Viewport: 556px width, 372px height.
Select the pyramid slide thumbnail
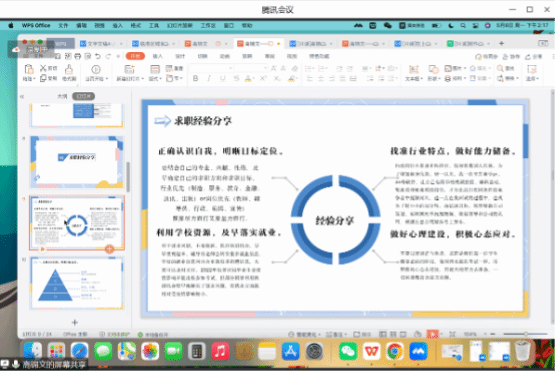[77, 283]
